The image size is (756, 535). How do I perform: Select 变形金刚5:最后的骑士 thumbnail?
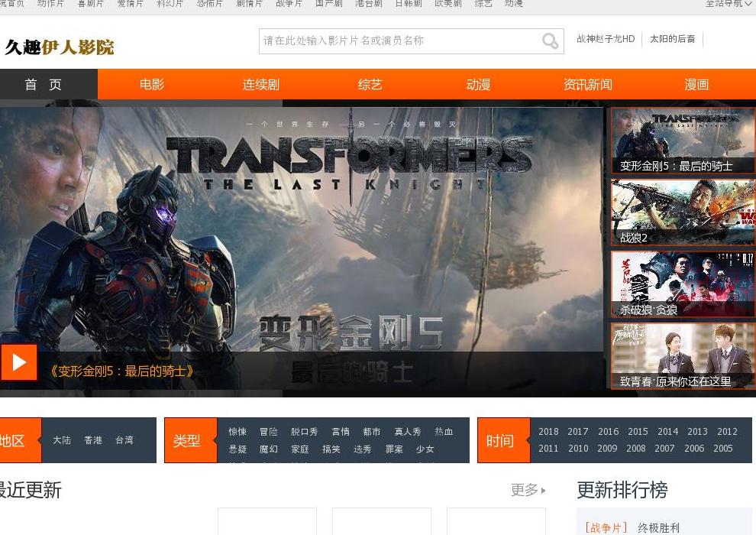pyautogui.click(x=683, y=141)
